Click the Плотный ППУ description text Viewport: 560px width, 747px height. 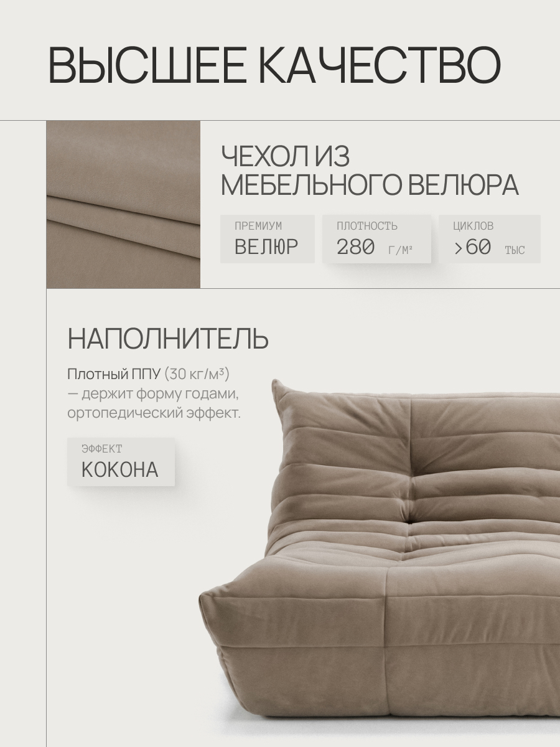(154, 393)
